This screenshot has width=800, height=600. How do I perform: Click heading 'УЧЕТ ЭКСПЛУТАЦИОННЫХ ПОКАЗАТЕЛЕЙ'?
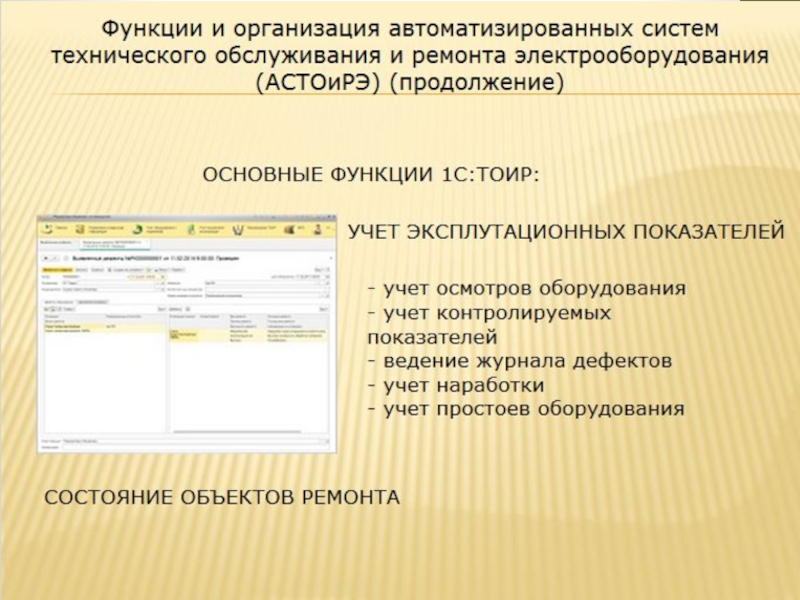click(566, 232)
